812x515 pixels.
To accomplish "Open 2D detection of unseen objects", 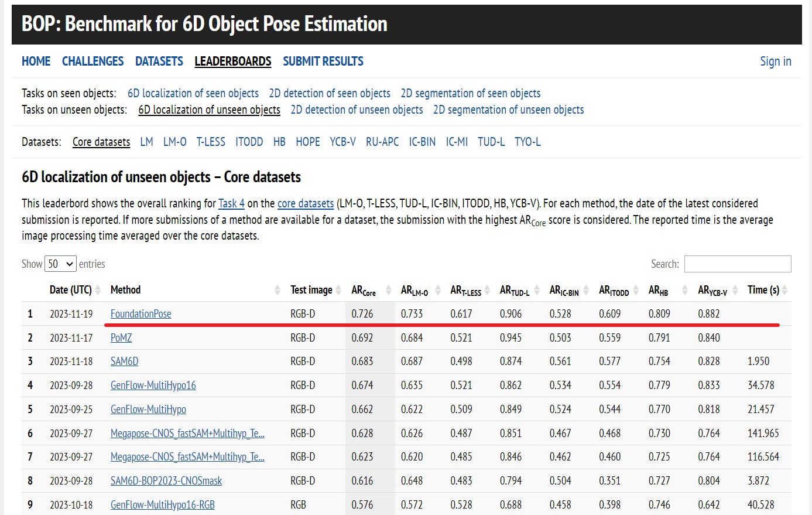I will 357,110.
